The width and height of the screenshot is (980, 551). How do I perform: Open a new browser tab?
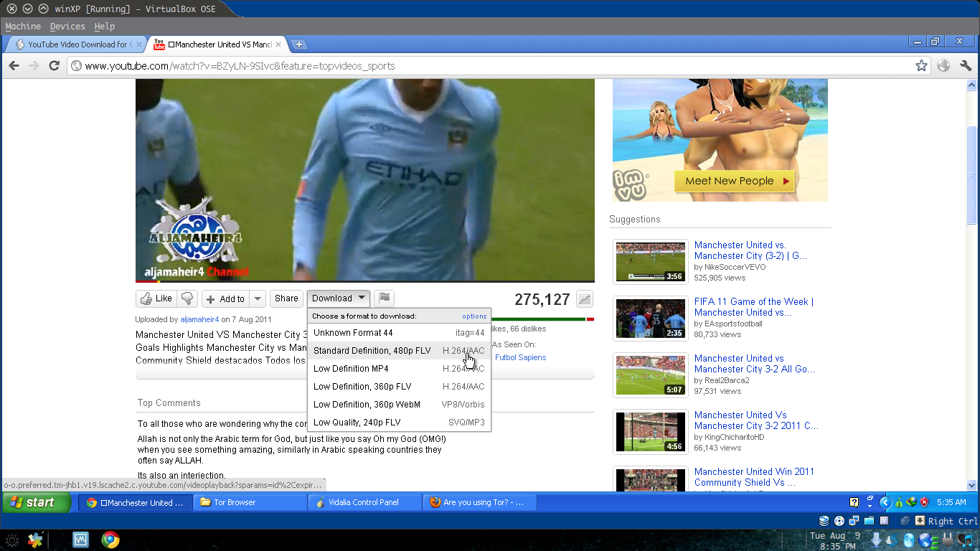(299, 44)
